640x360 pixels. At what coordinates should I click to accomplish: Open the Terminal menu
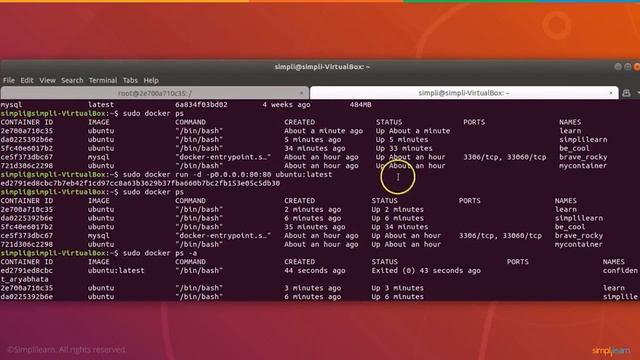[x=103, y=80]
